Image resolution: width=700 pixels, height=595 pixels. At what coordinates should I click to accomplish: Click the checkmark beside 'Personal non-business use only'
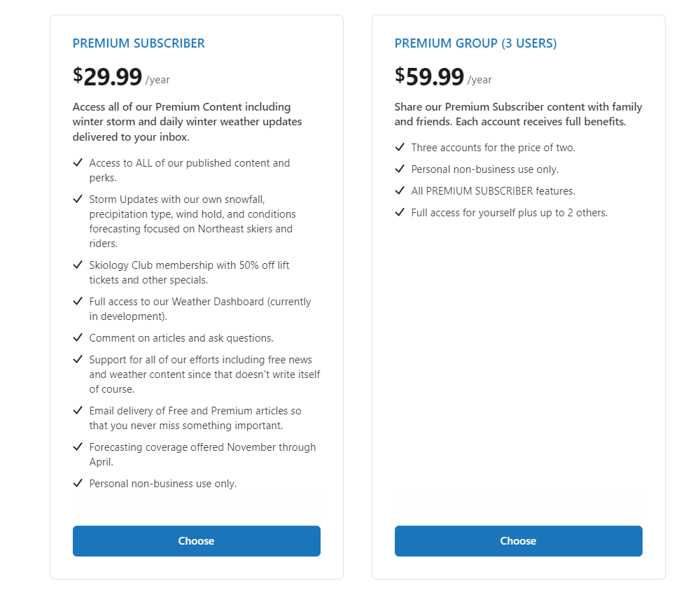78,483
